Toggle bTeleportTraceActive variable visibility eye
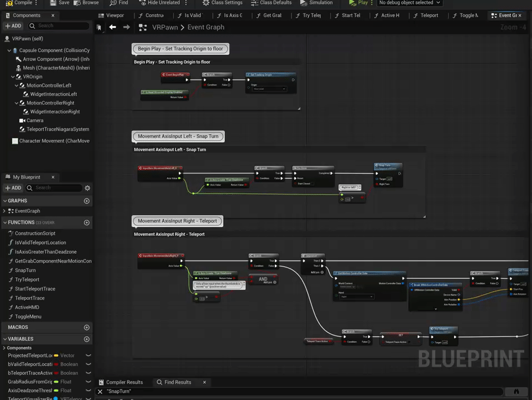Image resolution: width=532 pixels, height=400 pixels. click(x=88, y=373)
